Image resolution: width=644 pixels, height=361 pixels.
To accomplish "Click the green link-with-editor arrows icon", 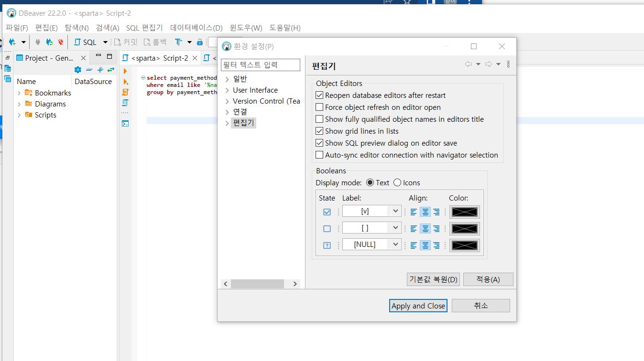I will coord(111,70).
